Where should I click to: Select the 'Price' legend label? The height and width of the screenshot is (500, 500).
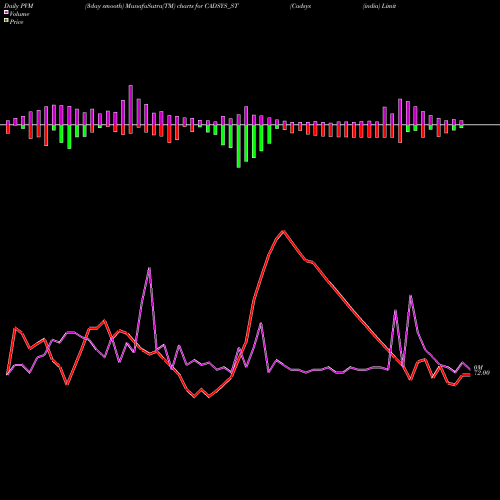tap(16, 22)
